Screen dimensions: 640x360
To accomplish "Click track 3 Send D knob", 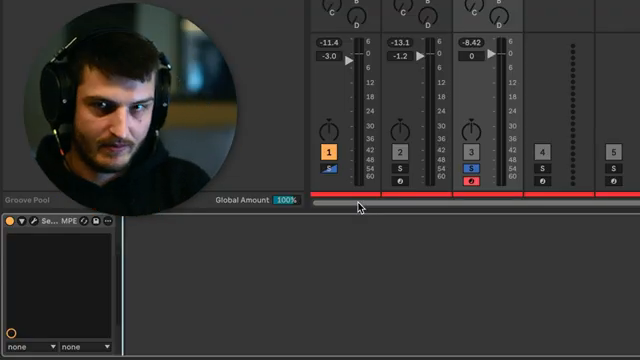I will 499,16.
